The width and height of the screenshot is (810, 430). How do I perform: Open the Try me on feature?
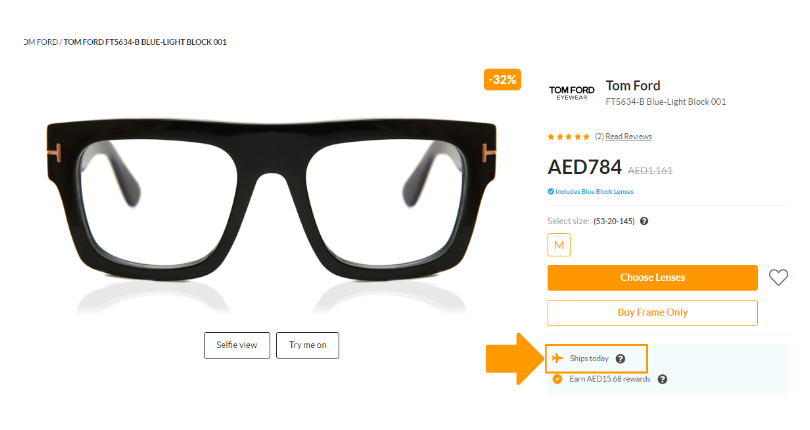click(x=307, y=345)
